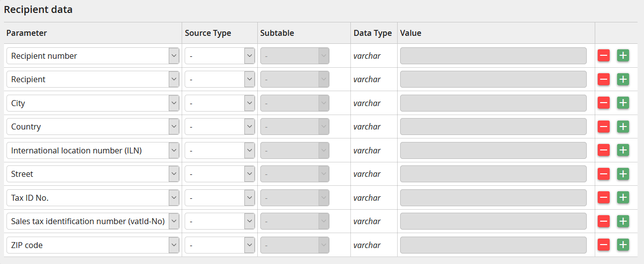Choose Source Type for Recipient row

coord(219,79)
